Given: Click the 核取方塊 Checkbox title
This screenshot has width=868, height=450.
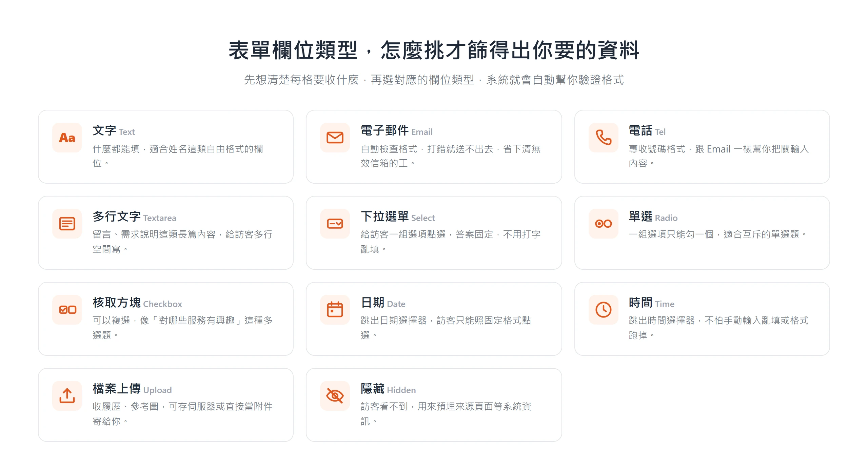Looking at the screenshot, I should click(137, 303).
